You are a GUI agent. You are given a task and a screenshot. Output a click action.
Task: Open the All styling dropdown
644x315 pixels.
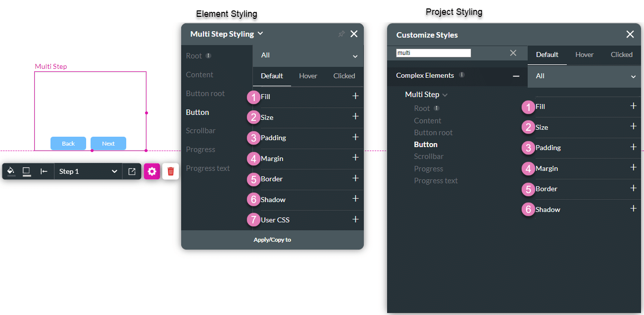tap(307, 55)
